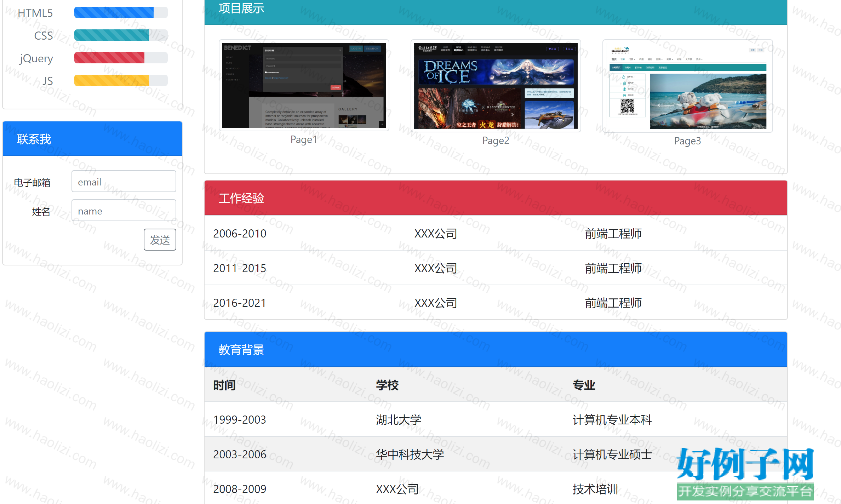
Task: Select the 技术培训 major cell
Action: [595, 489]
